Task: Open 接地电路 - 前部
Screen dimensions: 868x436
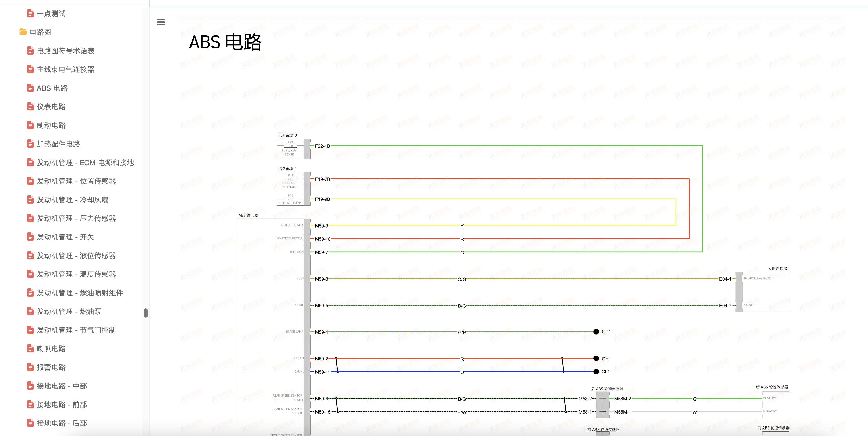Action: 62,404
